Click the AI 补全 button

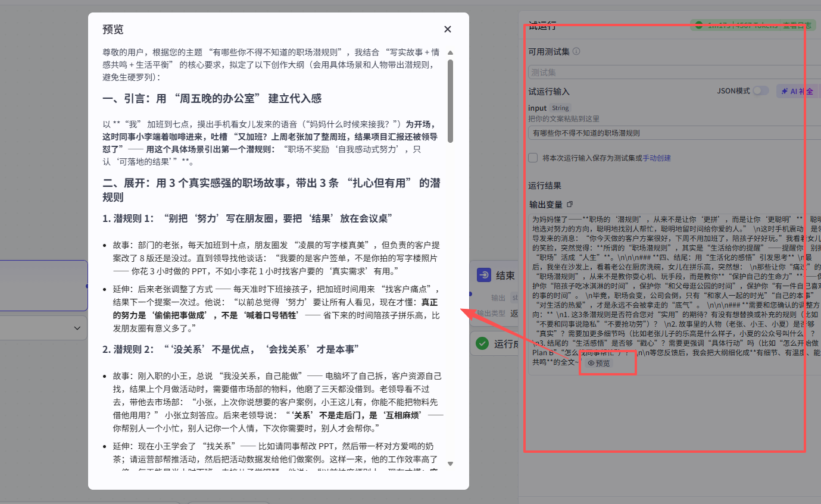click(798, 91)
